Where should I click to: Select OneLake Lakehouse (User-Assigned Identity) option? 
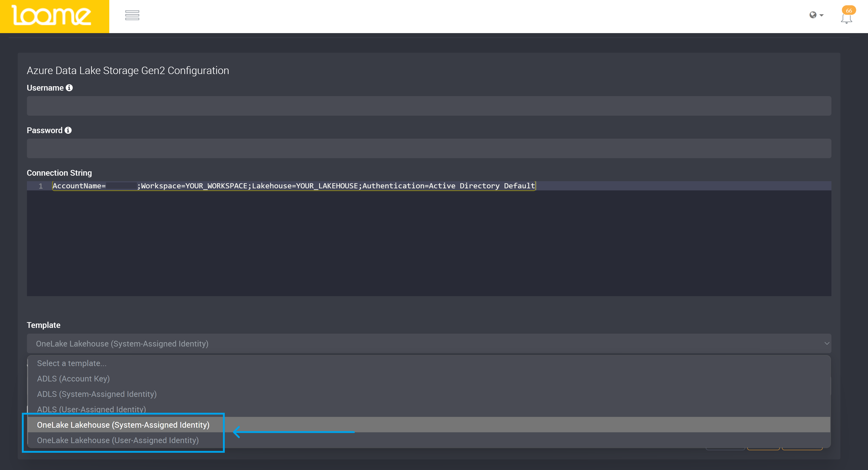429,440
